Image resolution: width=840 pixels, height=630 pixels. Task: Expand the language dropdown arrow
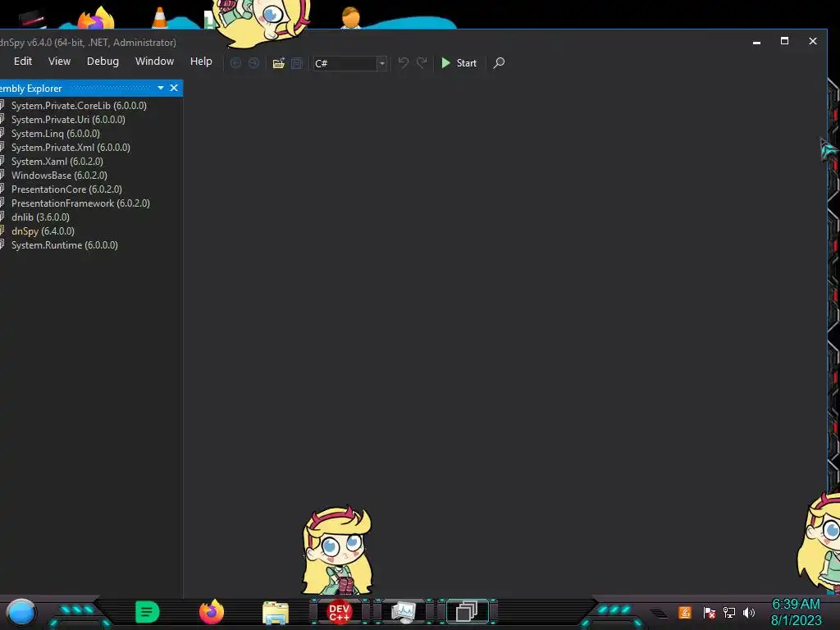click(x=382, y=63)
